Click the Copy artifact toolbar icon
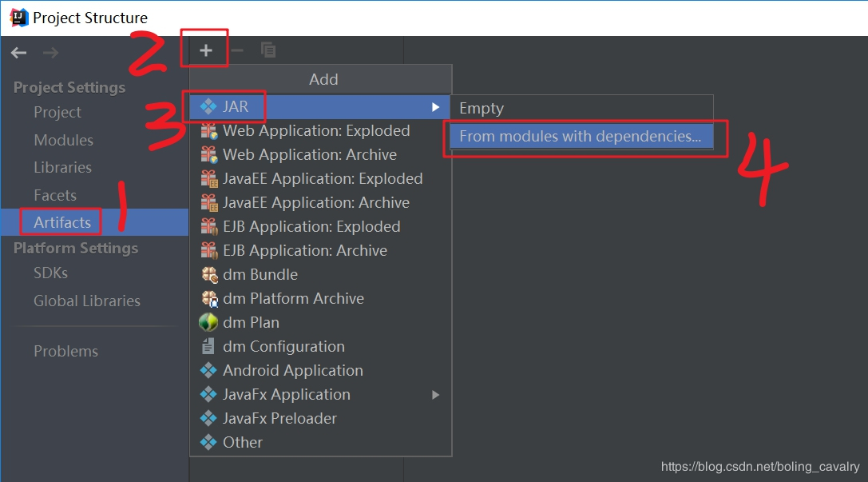 (268, 50)
